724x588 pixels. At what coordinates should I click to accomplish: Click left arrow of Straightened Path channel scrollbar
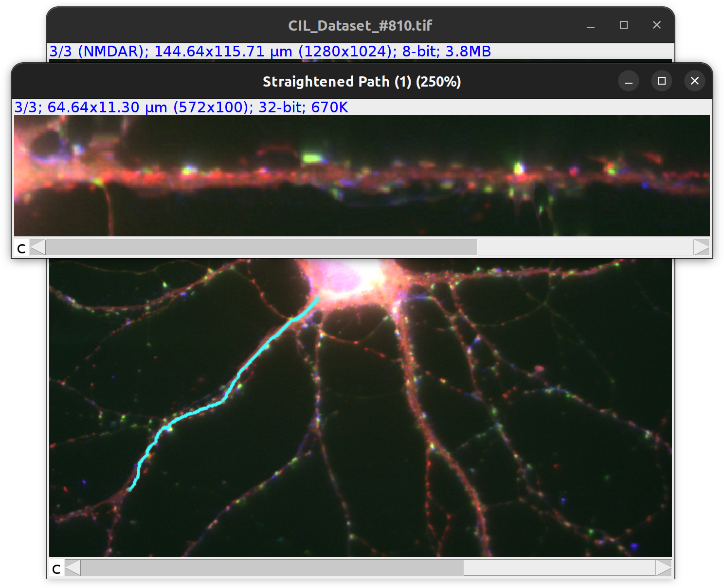tap(38, 248)
